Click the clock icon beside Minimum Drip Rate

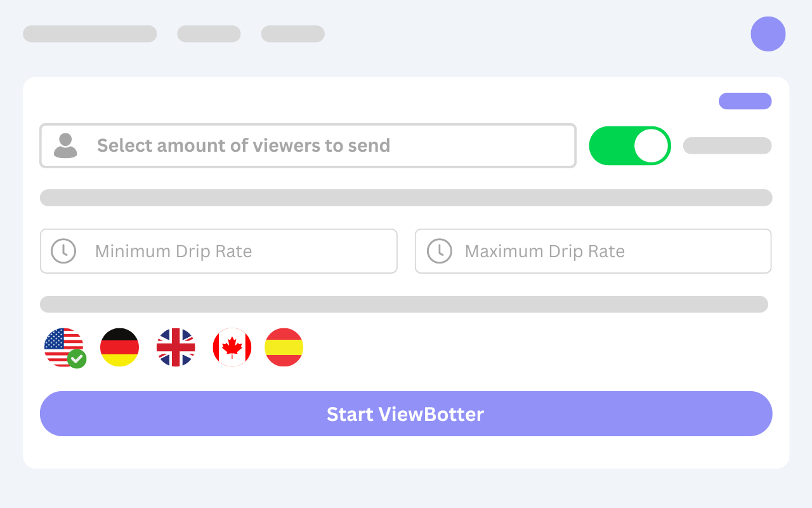tap(63, 251)
